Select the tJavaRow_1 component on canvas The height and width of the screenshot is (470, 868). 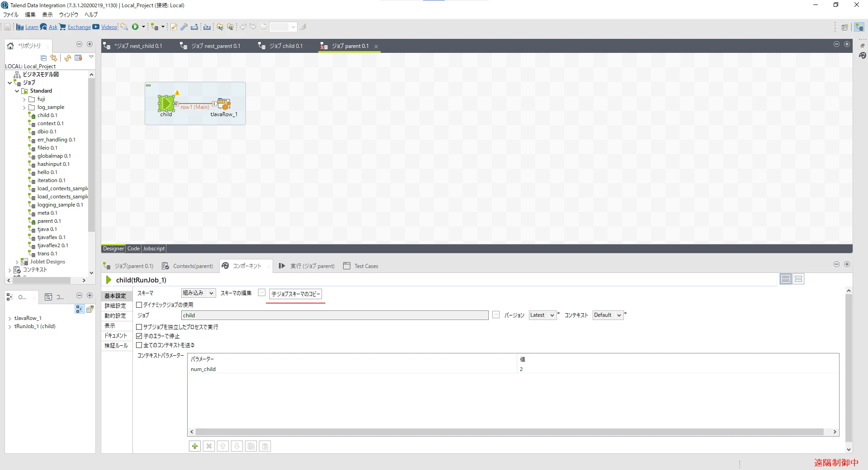click(x=224, y=104)
